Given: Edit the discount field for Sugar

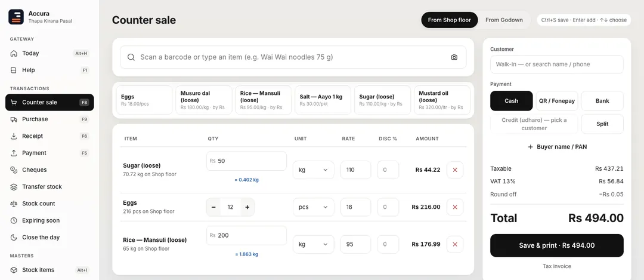Looking at the screenshot, I should 388,170.
